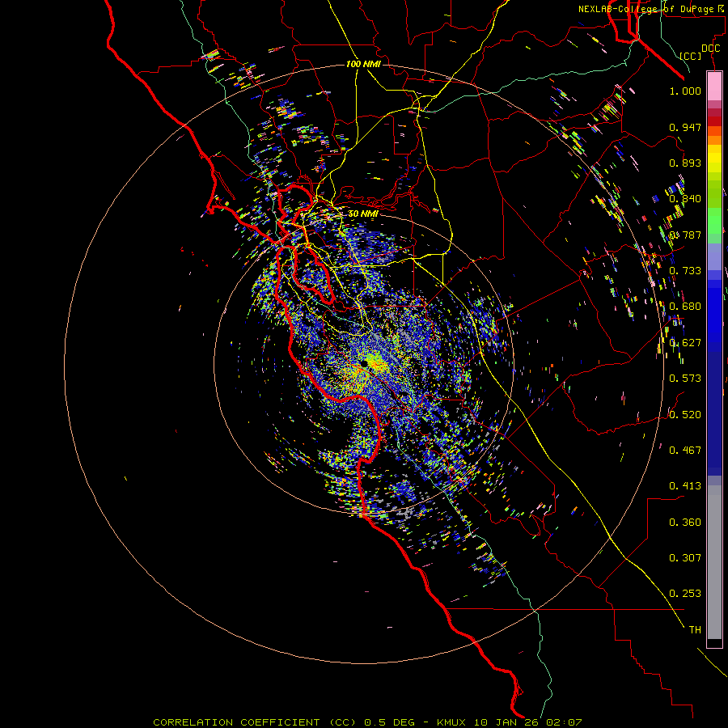Screen dimensions: 728x728
Task: Pick the pink segment of the color bar
Action: coord(714,86)
